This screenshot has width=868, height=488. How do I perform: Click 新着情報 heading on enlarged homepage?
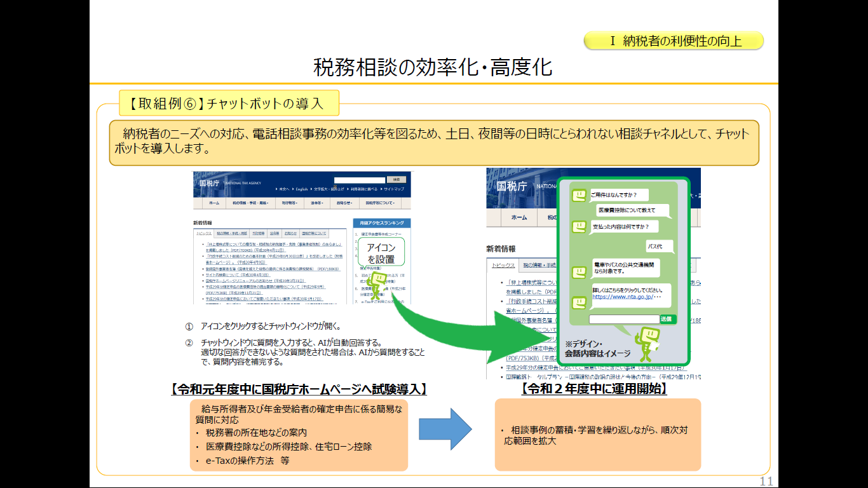[x=501, y=248]
